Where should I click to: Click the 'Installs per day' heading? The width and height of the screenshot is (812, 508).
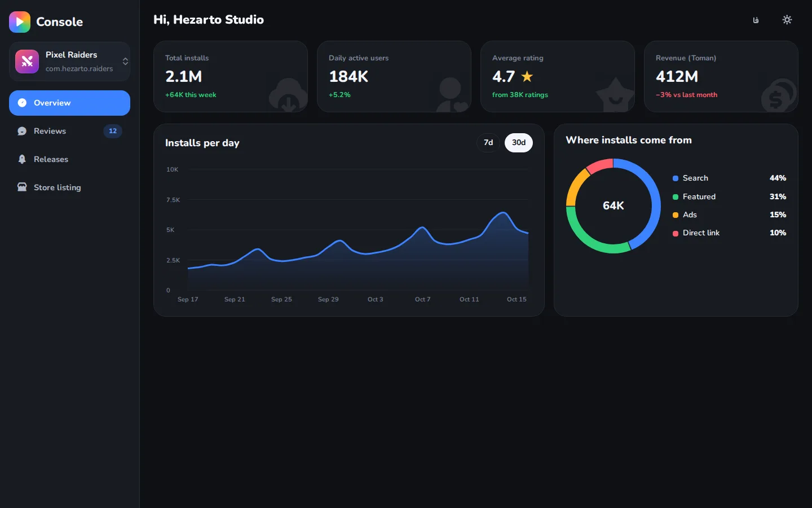click(x=202, y=143)
